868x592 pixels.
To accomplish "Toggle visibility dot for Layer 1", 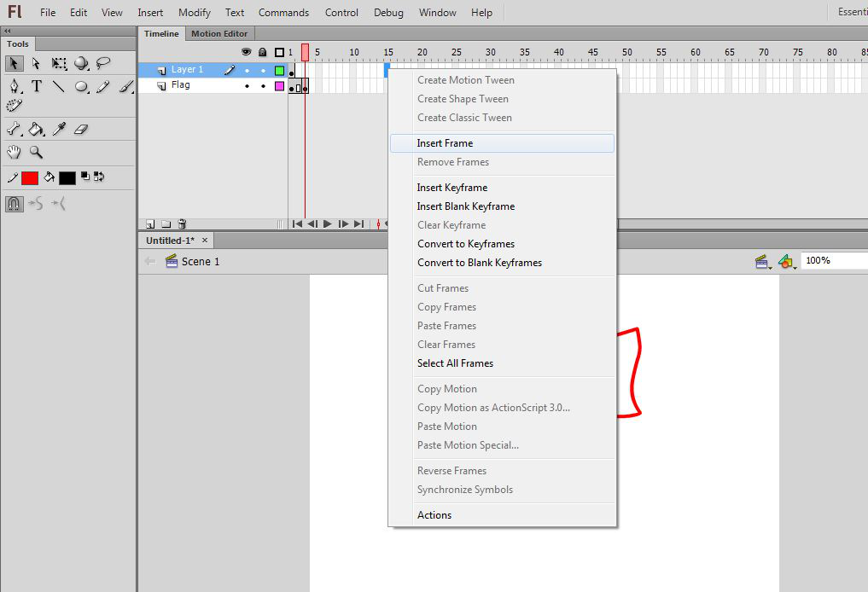I will [x=247, y=70].
